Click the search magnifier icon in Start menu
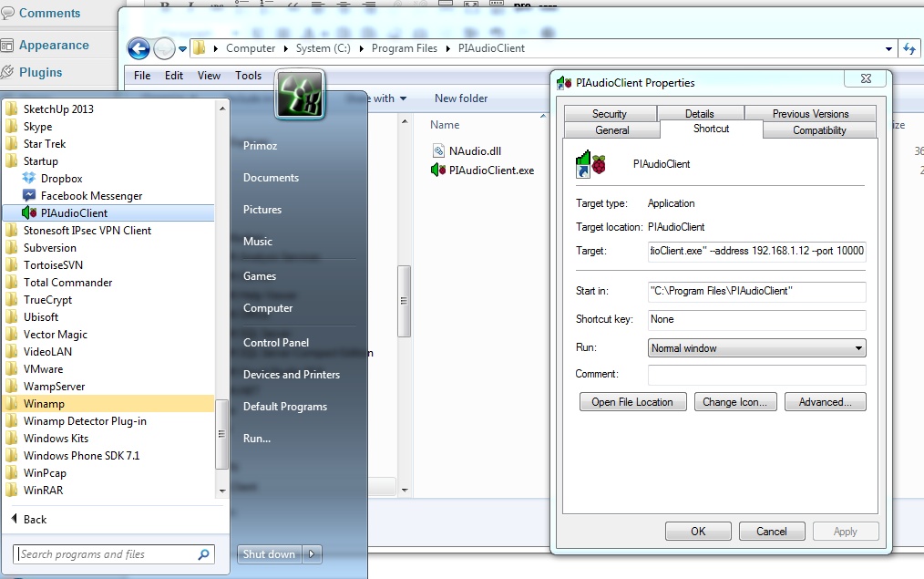Viewport: 924px width, 579px height. (x=203, y=554)
